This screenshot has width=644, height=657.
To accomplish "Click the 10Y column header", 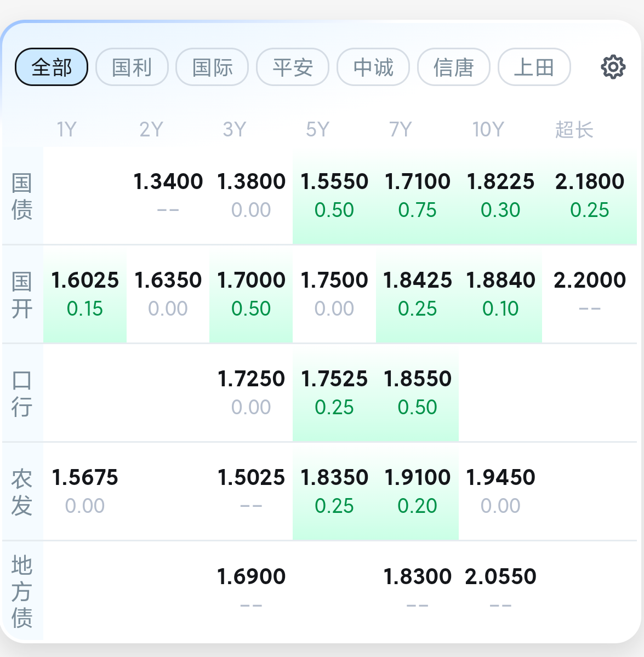I will tap(488, 130).
